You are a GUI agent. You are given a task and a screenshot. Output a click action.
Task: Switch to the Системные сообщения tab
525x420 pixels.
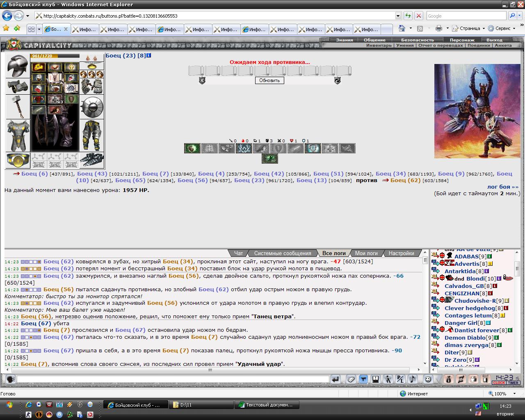[x=283, y=253]
